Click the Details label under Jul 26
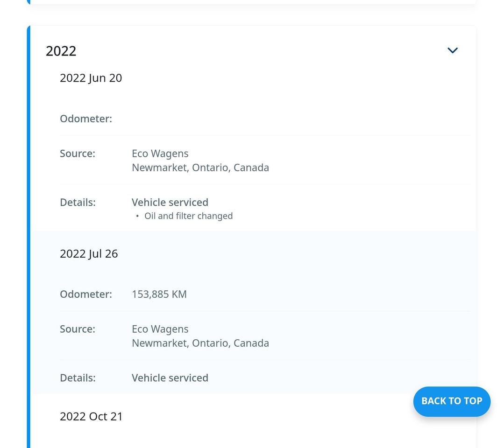The width and height of the screenshot is (504, 448). coord(78,378)
